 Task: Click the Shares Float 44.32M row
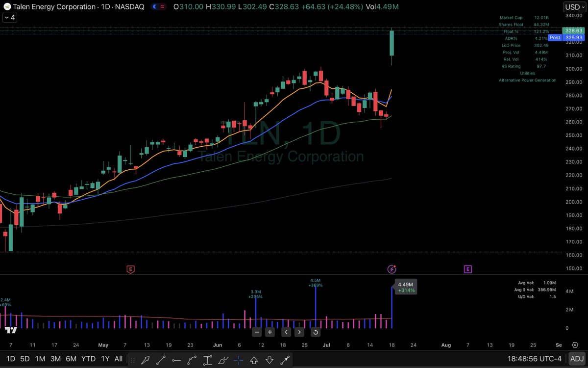(524, 25)
